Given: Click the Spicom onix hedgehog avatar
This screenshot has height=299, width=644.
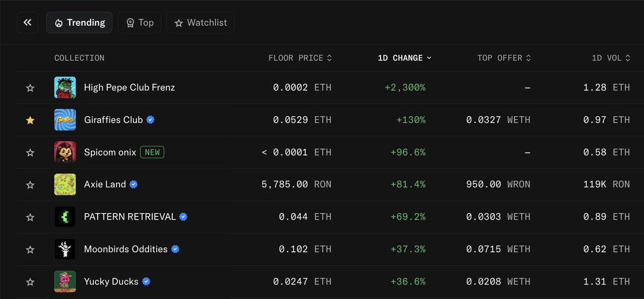Looking at the screenshot, I should [x=65, y=152].
